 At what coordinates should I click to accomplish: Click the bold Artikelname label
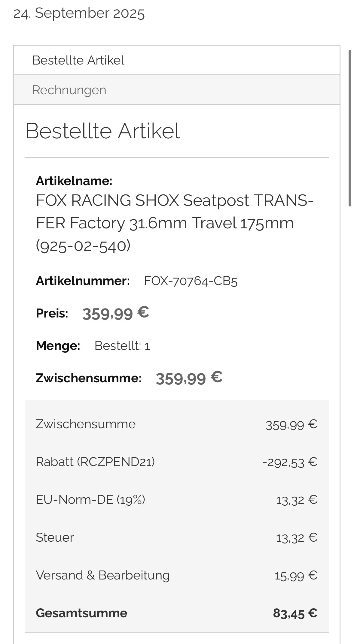pyautogui.click(x=74, y=181)
